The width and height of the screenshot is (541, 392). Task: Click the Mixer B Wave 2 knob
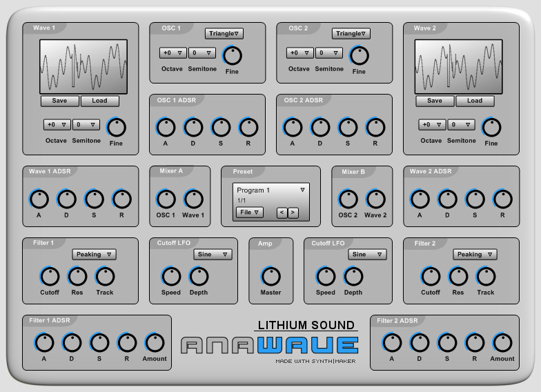[375, 199]
